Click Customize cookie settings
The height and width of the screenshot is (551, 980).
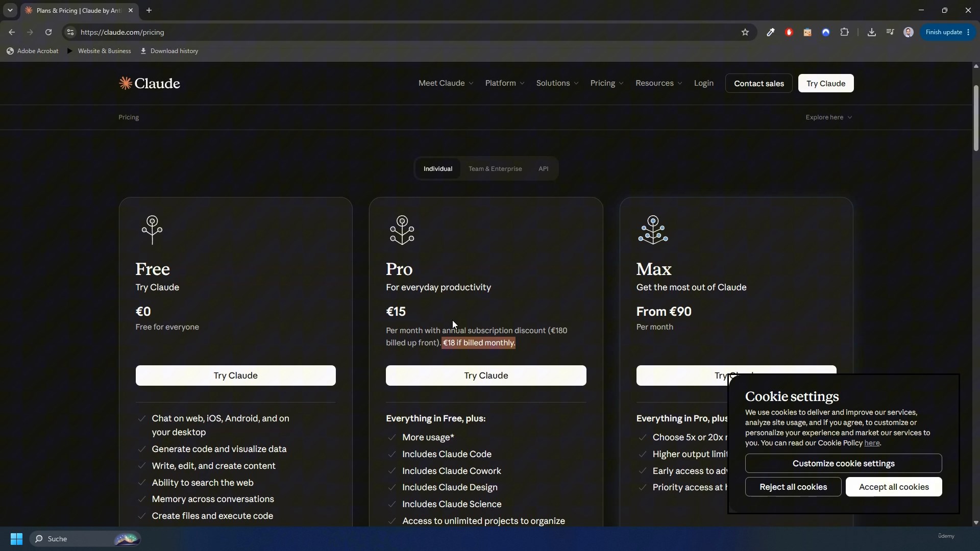843,463
